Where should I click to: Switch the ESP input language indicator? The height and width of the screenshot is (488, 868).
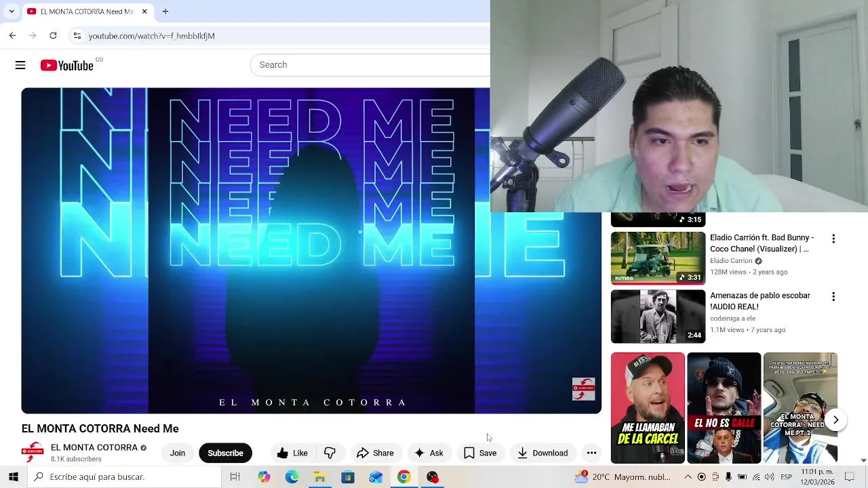pyautogui.click(x=786, y=477)
